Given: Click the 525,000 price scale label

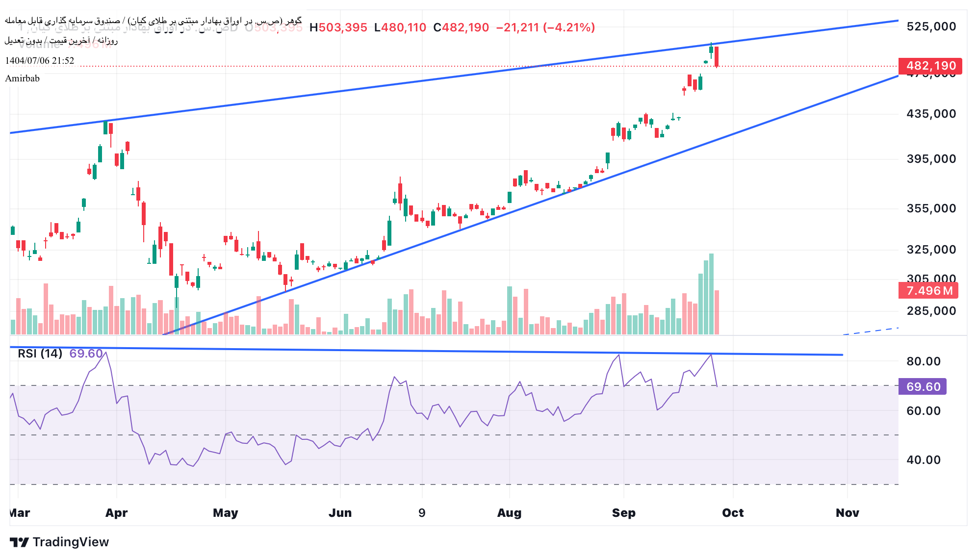Looking at the screenshot, I should [x=931, y=26].
